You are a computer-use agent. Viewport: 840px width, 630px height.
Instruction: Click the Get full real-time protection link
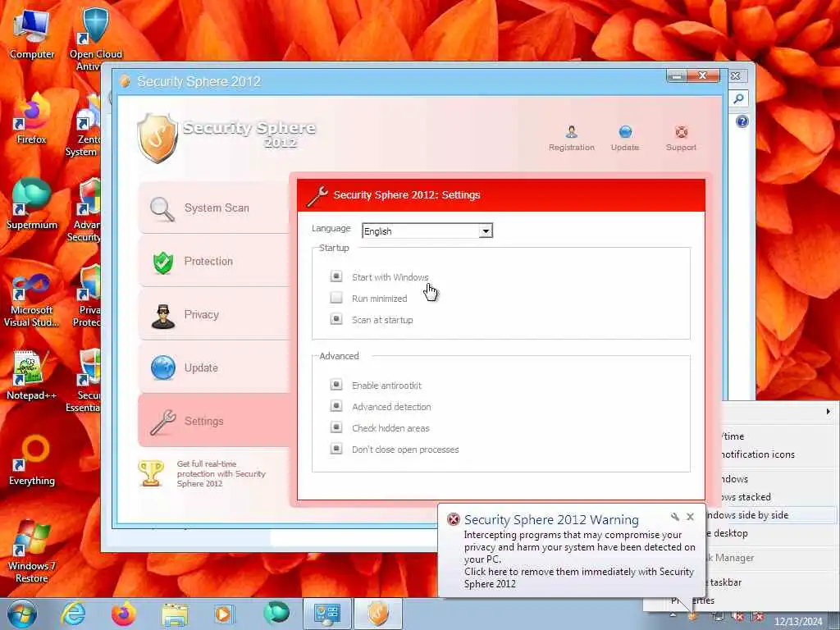(221, 473)
